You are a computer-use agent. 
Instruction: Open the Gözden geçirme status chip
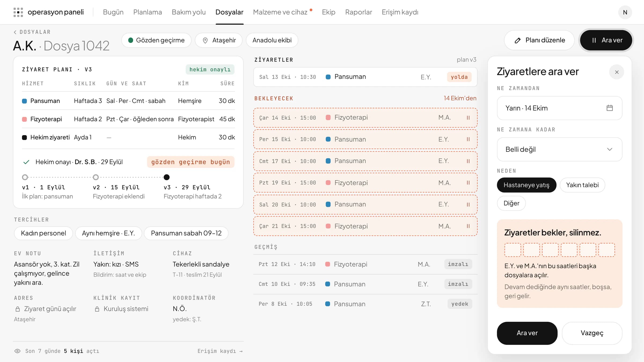[x=156, y=40]
